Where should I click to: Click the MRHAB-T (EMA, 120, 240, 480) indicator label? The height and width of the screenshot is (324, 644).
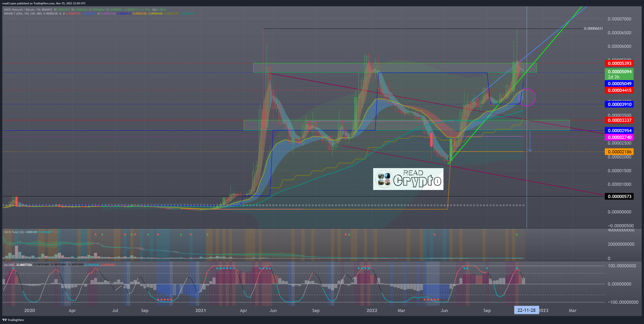pos(23,14)
